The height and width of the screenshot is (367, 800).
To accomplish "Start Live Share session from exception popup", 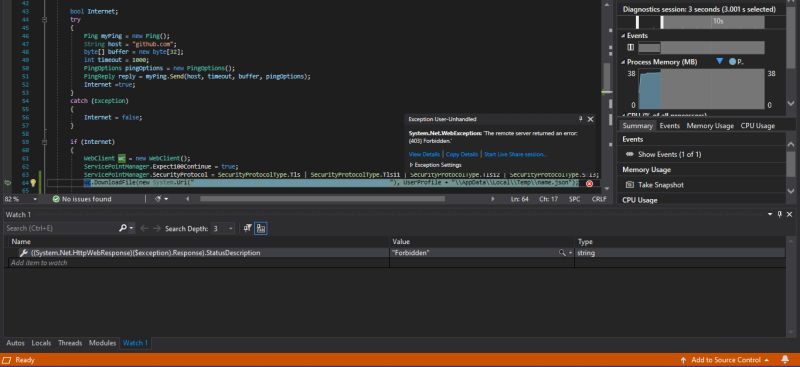I will 515,154.
